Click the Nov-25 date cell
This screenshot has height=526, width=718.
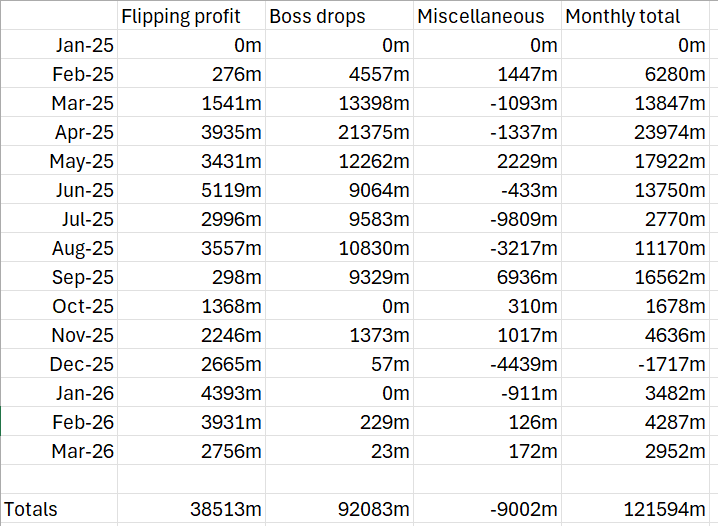tap(59, 335)
